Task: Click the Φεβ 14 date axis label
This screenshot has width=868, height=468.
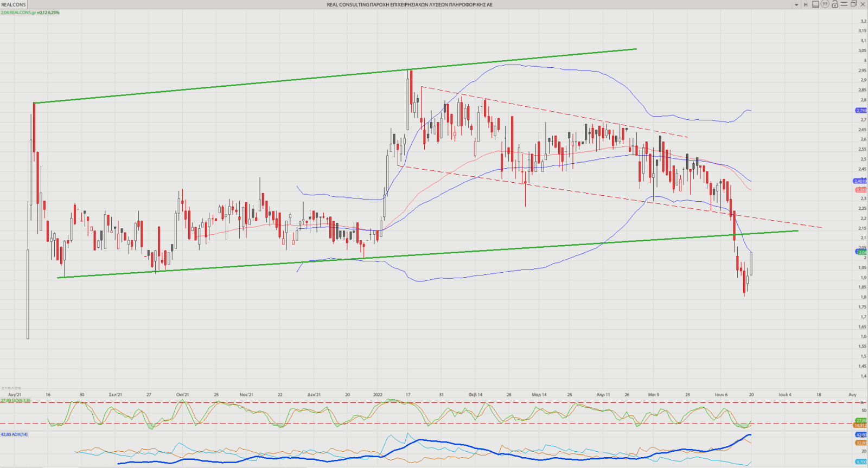Action: [475, 395]
